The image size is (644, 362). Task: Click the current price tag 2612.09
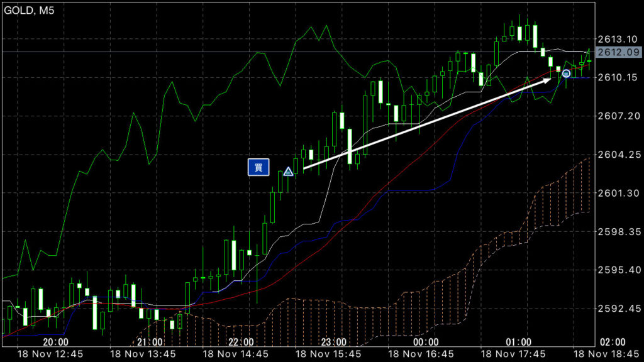[619, 52]
